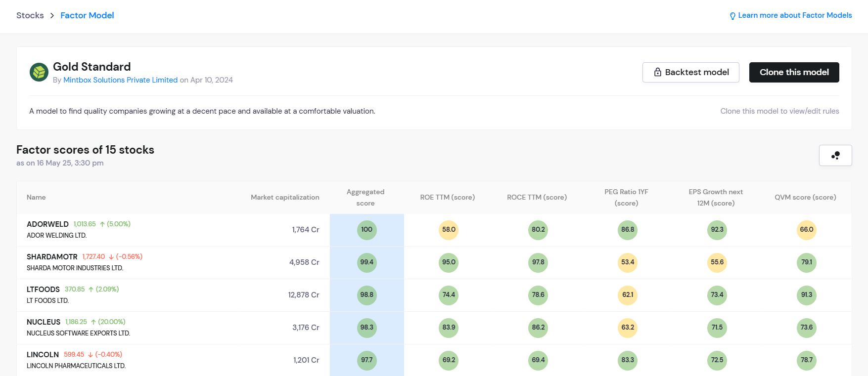Sort by Aggregated score column header
Screen dimensions: 868x376
[x=365, y=198]
